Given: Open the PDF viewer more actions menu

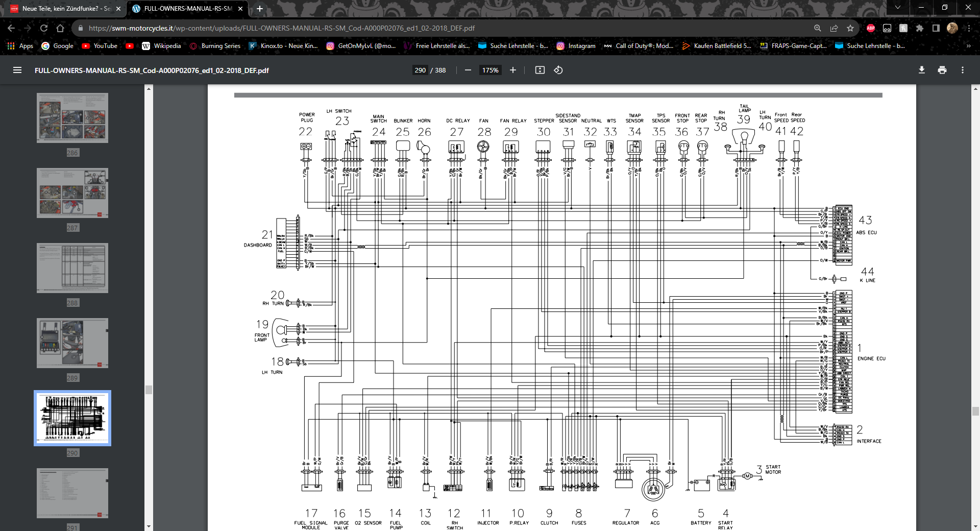Looking at the screenshot, I should [x=963, y=70].
